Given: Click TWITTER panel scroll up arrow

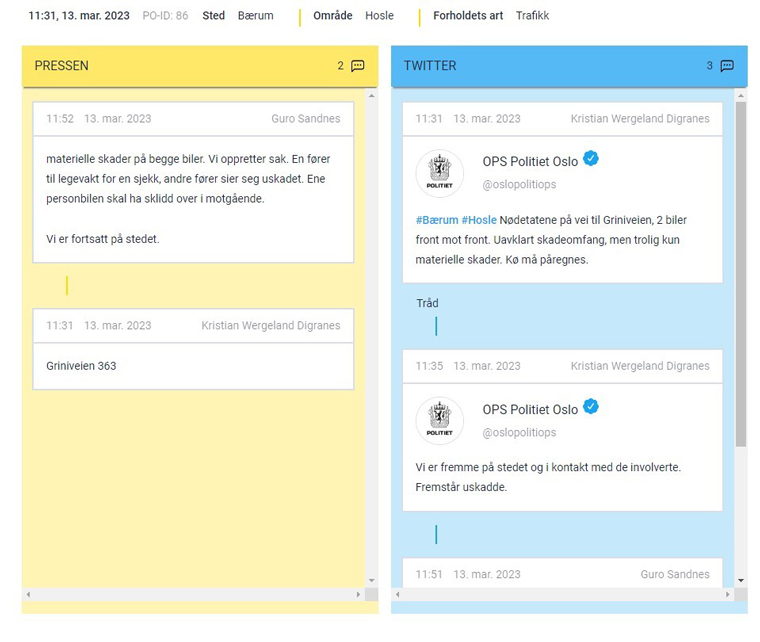Looking at the screenshot, I should [741, 96].
